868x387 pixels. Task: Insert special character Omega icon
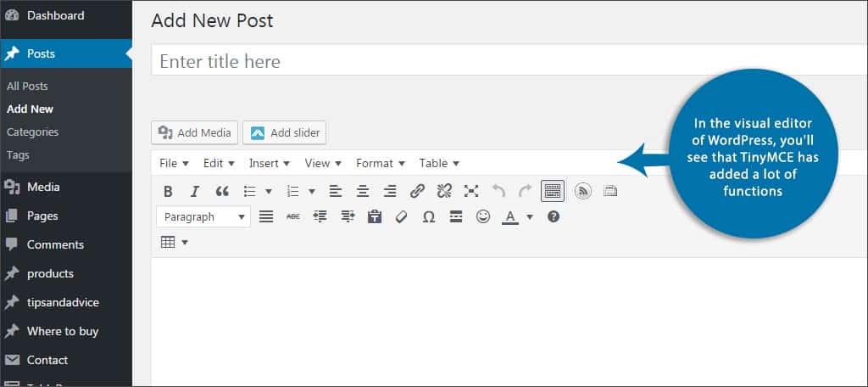pyautogui.click(x=428, y=217)
